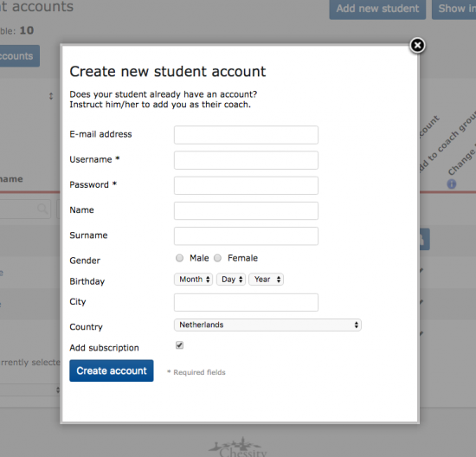This screenshot has width=476, height=457.
Task: Focus the City text field
Action: click(246, 302)
